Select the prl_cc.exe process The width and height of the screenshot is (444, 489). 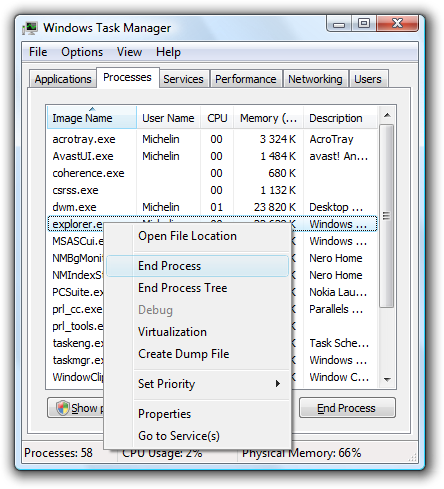pyautogui.click(x=77, y=309)
